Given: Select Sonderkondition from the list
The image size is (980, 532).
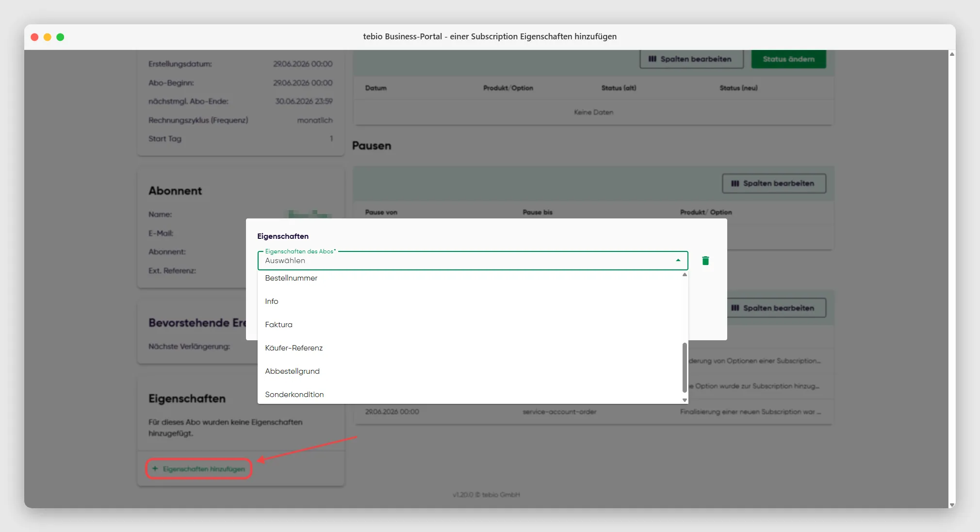Looking at the screenshot, I should pyautogui.click(x=473, y=395).
